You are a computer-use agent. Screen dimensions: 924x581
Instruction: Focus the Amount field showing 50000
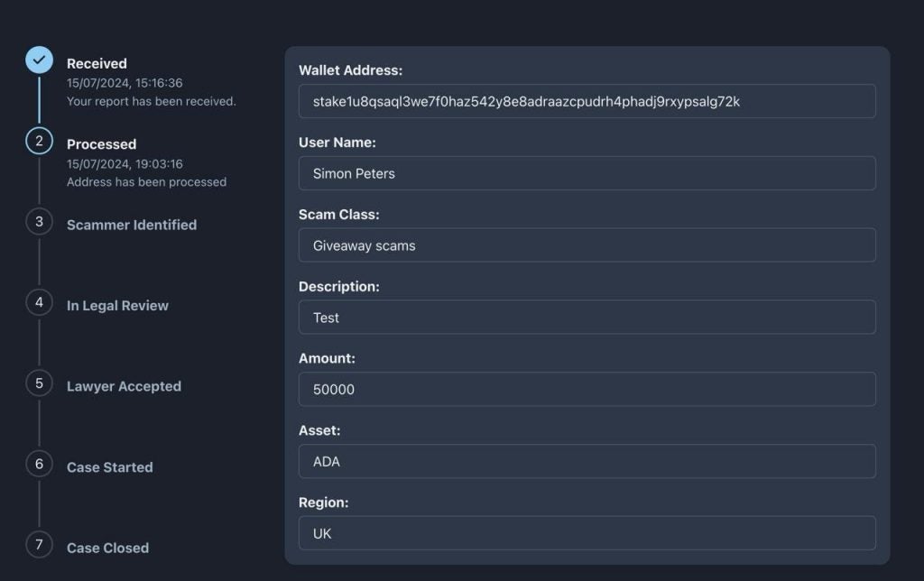[x=587, y=390]
